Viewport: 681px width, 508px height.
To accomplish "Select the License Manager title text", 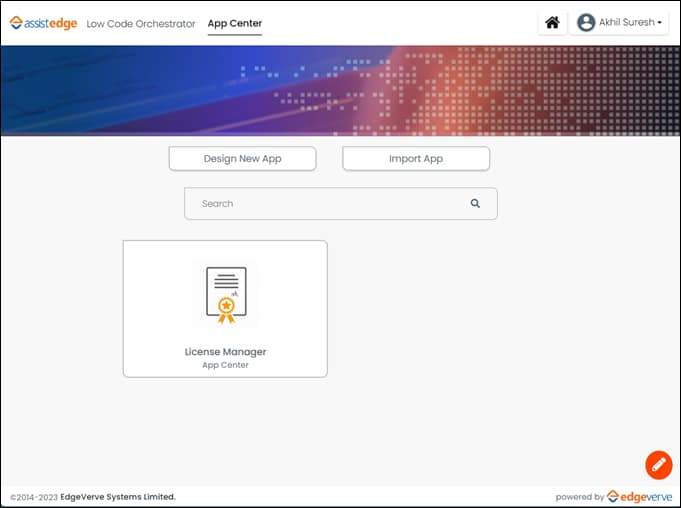I will (x=225, y=352).
